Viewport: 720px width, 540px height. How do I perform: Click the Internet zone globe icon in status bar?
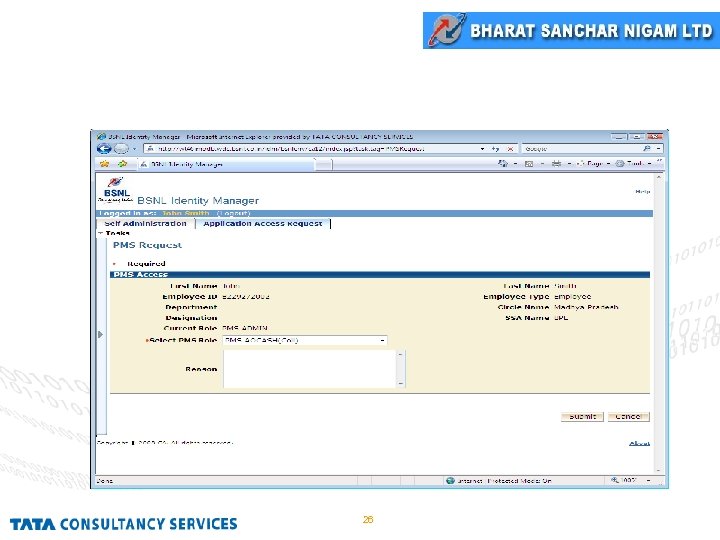pyautogui.click(x=450, y=481)
